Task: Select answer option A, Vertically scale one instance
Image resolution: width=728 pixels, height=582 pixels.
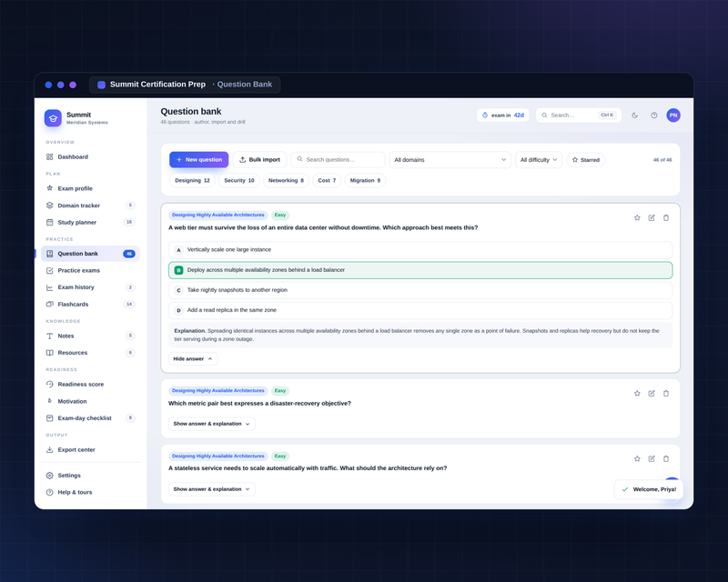Action: click(x=420, y=250)
